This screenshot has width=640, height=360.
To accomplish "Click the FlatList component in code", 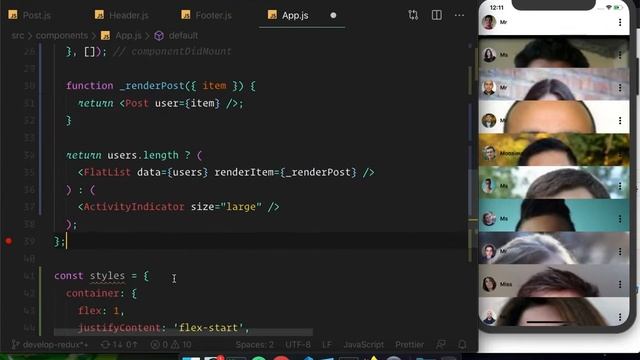I will (107, 172).
